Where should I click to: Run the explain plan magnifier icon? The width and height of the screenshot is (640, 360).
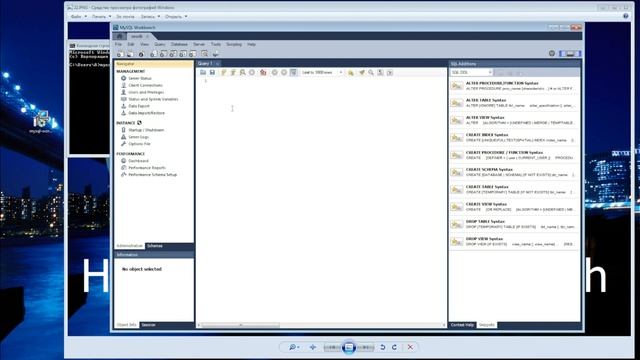coord(242,72)
